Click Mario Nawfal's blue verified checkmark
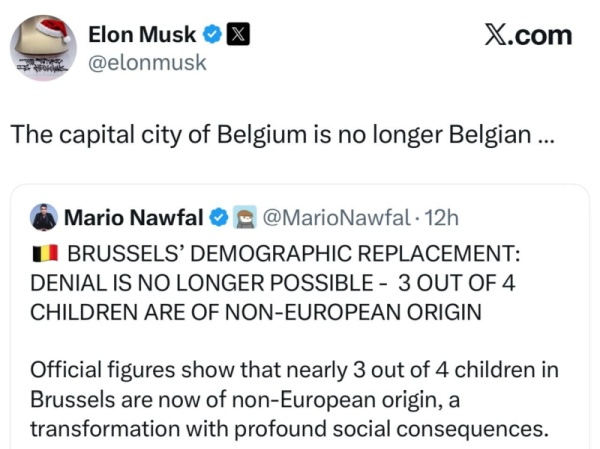Image resolution: width=600 pixels, height=449 pixels. point(218,216)
